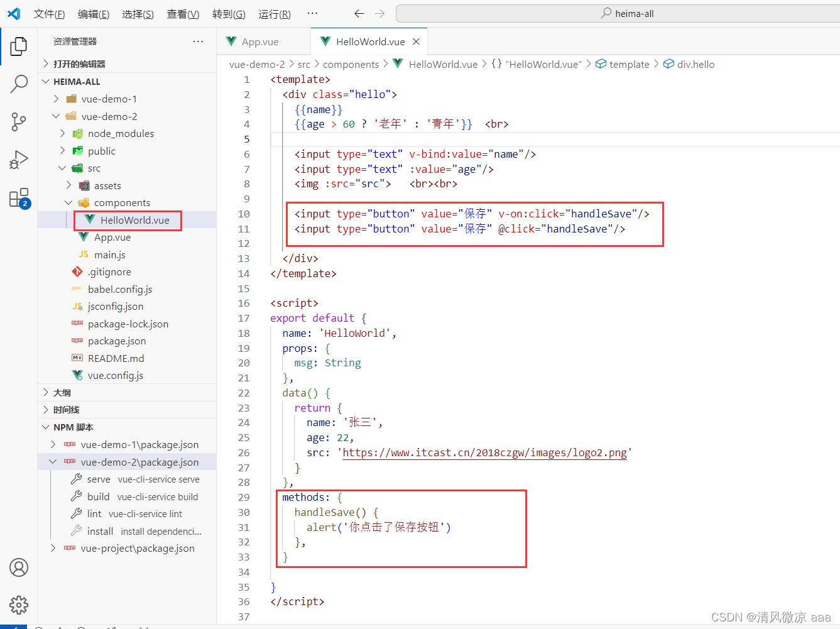Image resolution: width=840 pixels, height=629 pixels.
Task: Open vue.config.js file
Action: point(127,375)
